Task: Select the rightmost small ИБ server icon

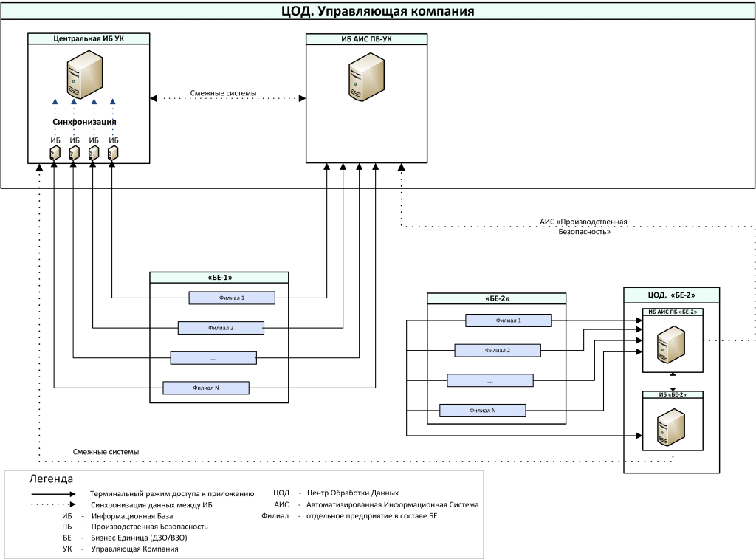Action: pyautogui.click(x=113, y=153)
